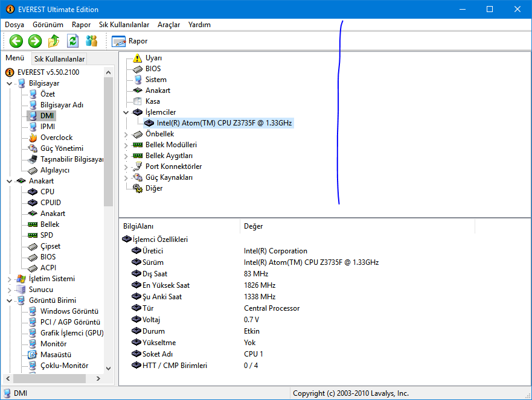Expand the Bellek Aygıtları DMI node
This screenshot has width=532, height=400.
[126, 156]
